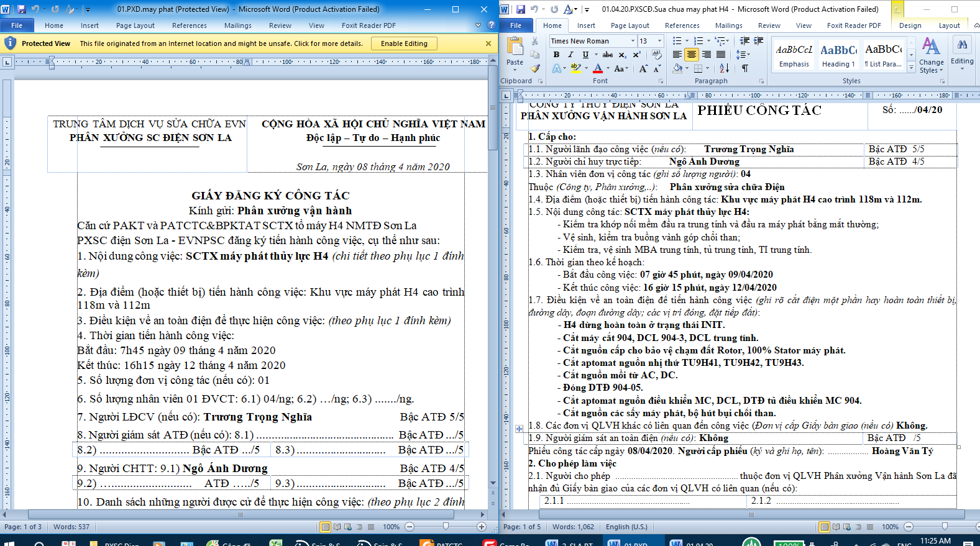Apply Superscript formatting
This screenshot has height=546, width=980.
coord(636,55)
